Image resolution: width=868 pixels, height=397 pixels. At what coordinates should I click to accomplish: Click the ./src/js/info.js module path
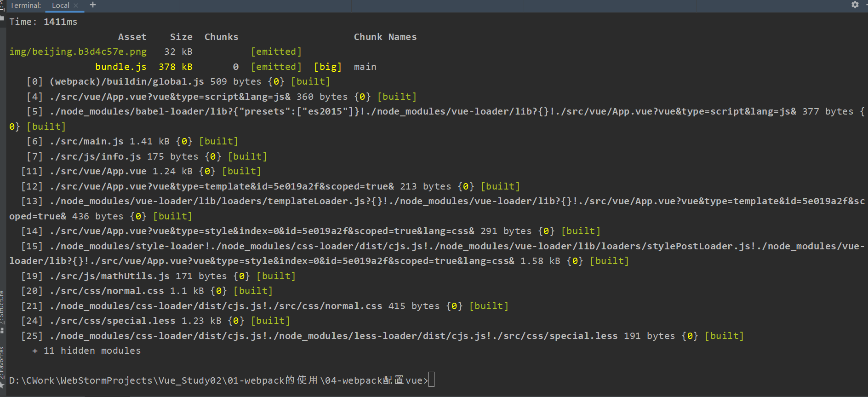tap(96, 156)
